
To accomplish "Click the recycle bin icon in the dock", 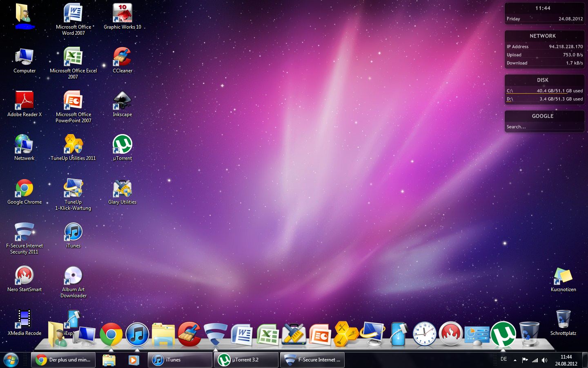I will (x=529, y=334).
